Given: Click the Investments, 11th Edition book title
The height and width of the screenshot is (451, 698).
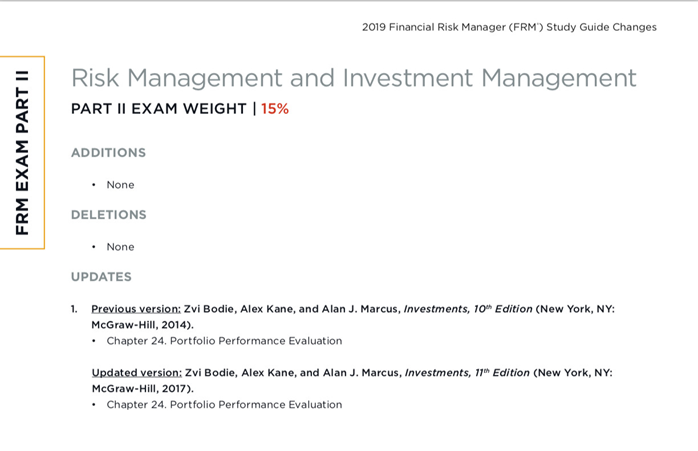Looking at the screenshot, I should coord(467,373).
